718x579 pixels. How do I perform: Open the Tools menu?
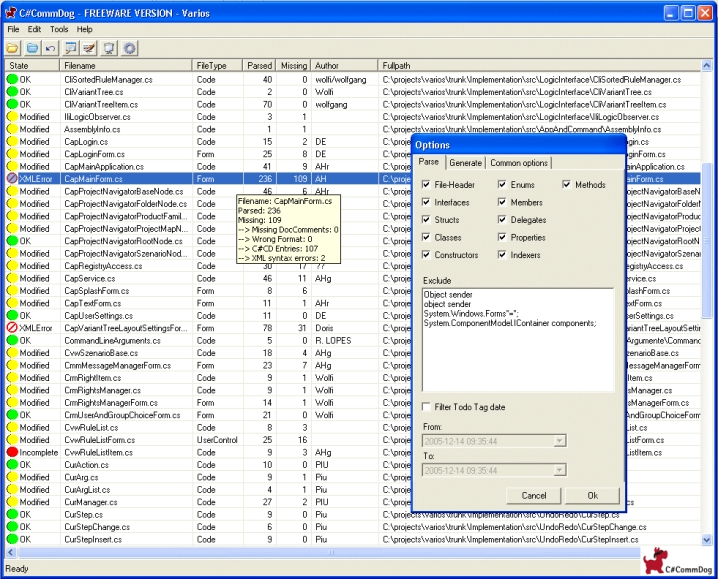coord(59,29)
